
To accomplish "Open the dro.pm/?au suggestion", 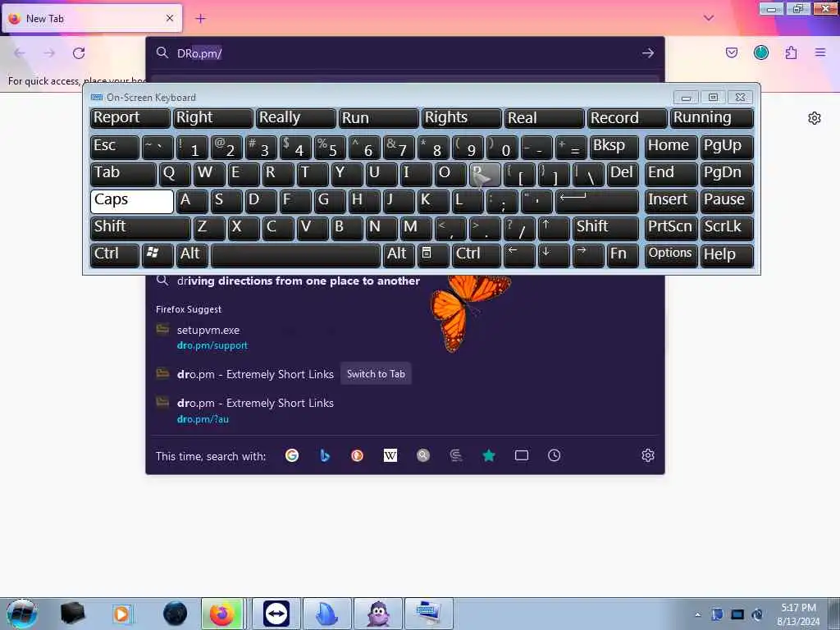I will (x=405, y=410).
